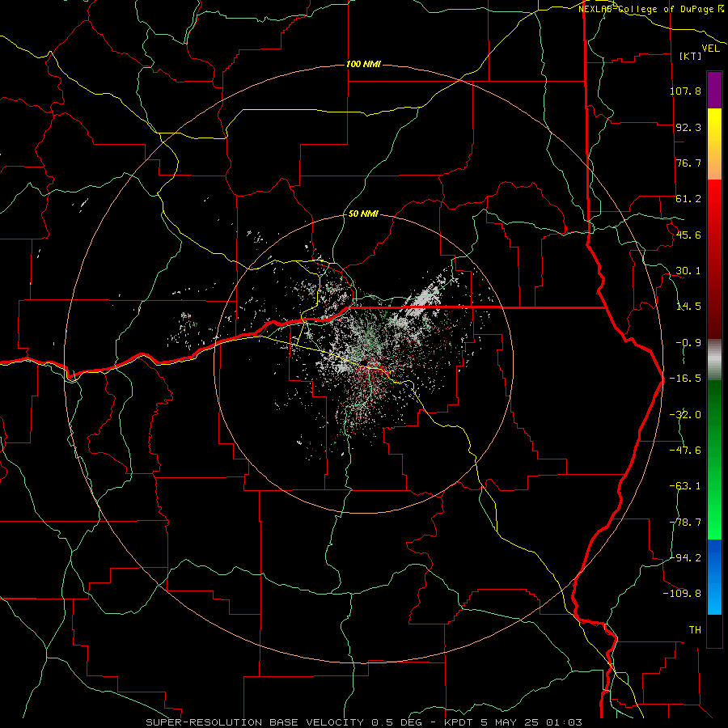Click the 45.6 legend value
Image resolution: width=728 pixels, height=728 pixels.
[688, 235]
